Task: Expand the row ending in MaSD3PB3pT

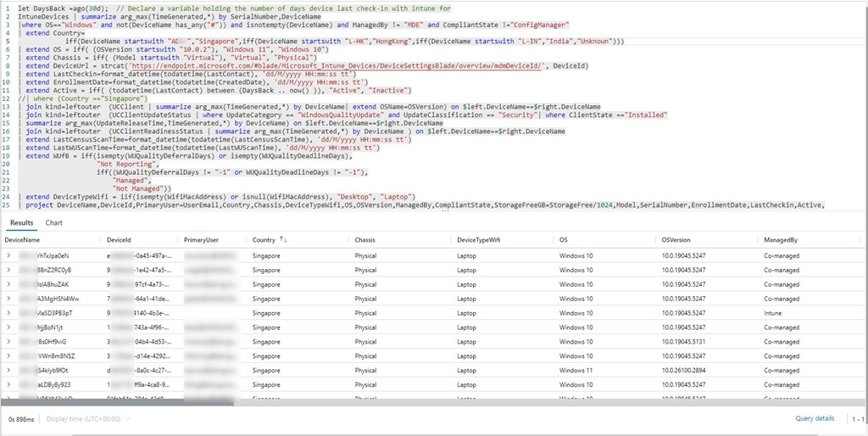Action: coord(9,313)
